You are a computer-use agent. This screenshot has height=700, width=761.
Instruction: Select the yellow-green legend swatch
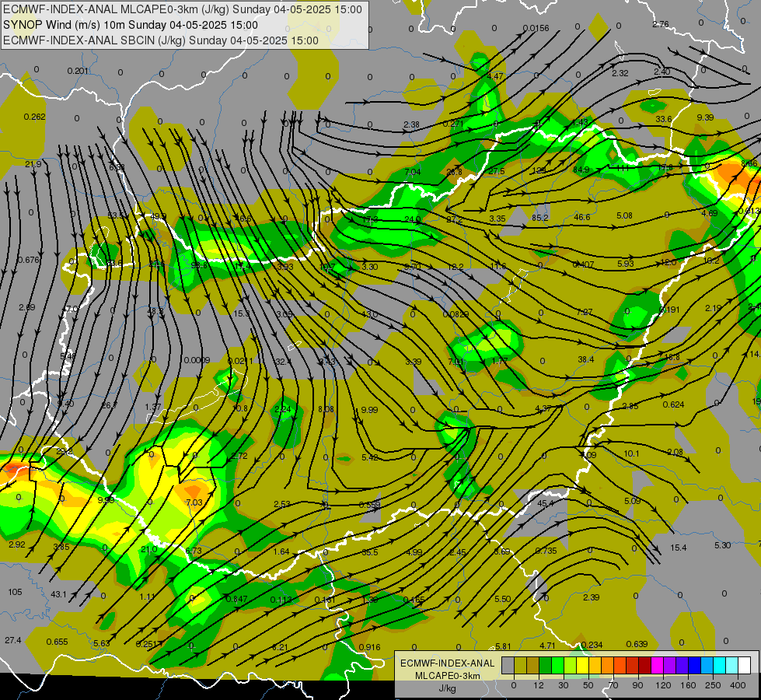coord(571,665)
